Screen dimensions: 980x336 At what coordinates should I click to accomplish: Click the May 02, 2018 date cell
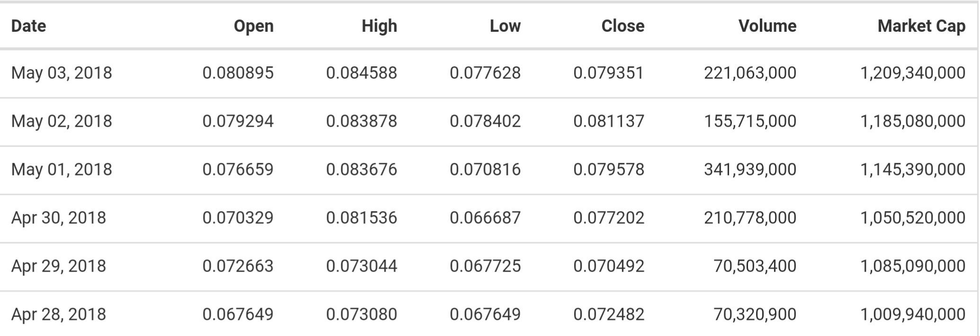[x=62, y=121]
